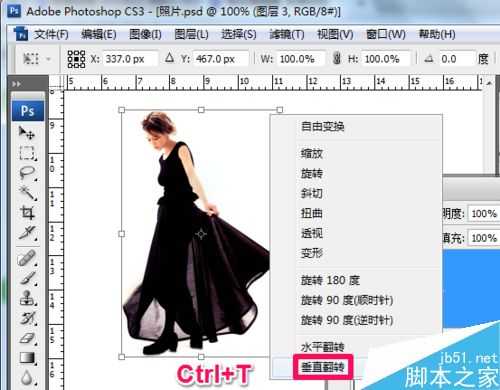This screenshot has width=500, height=390.
Task: Toggle relative positioning triangle for reference point
Action: pyautogui.click(x=170, y=58)
